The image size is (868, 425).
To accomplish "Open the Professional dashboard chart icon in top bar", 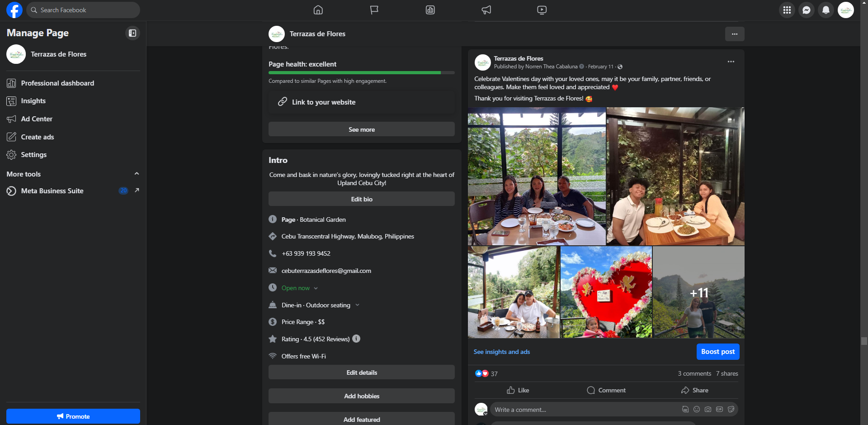I will (x=430, y=10).
